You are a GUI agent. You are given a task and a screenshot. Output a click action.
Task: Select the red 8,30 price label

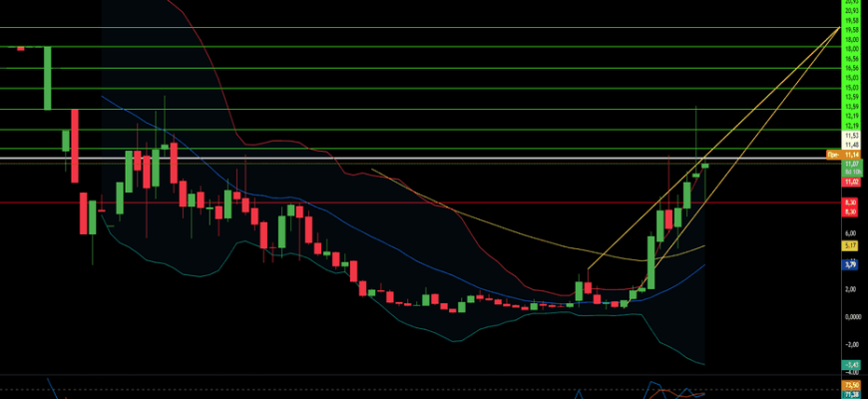[x=852, y=201]
